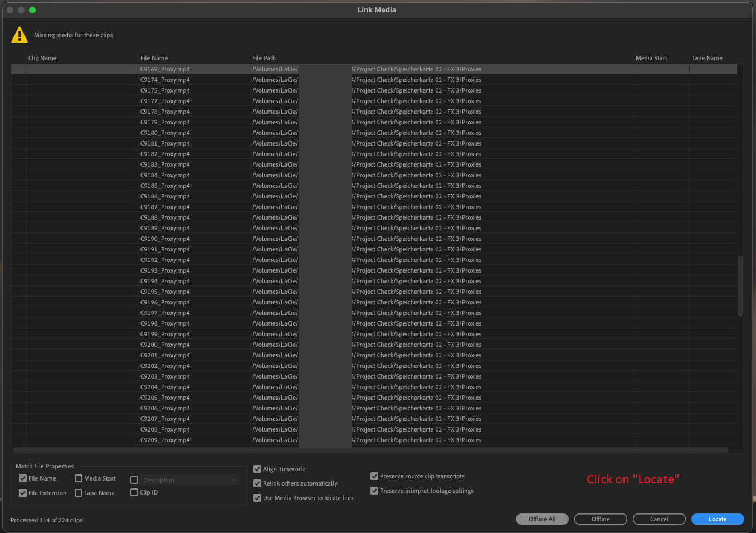Click the vertical scrollbar thumb of clip list

[x=740, y=285]
